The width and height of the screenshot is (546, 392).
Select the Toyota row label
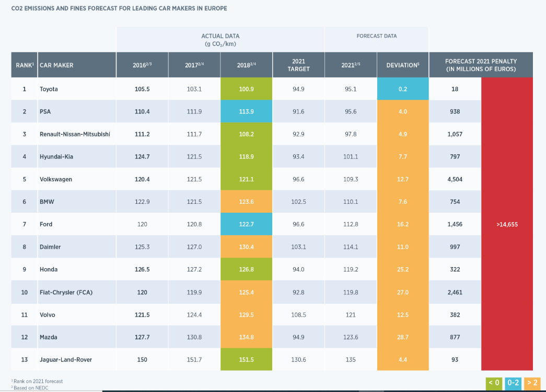pos(49,89)
